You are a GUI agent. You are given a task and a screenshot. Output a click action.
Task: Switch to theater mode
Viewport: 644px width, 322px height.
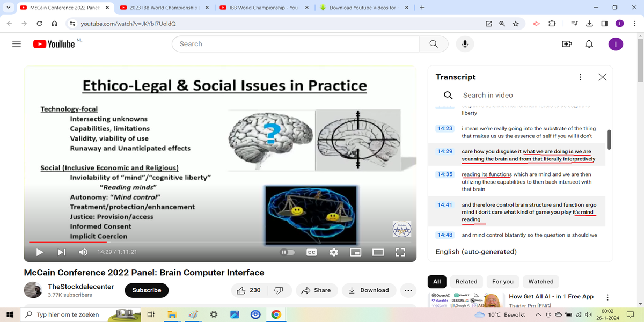point(378,252)
